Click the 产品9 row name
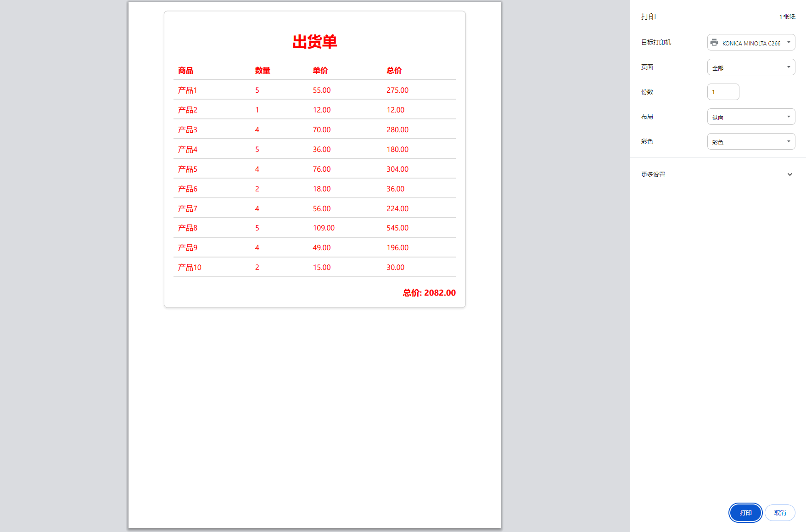Image resolution: width=806 pixels, height=532 pixels. 188,247
